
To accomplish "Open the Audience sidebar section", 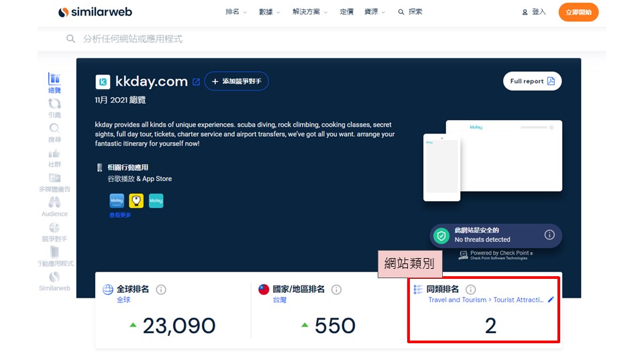I will (x=54, y=207).
